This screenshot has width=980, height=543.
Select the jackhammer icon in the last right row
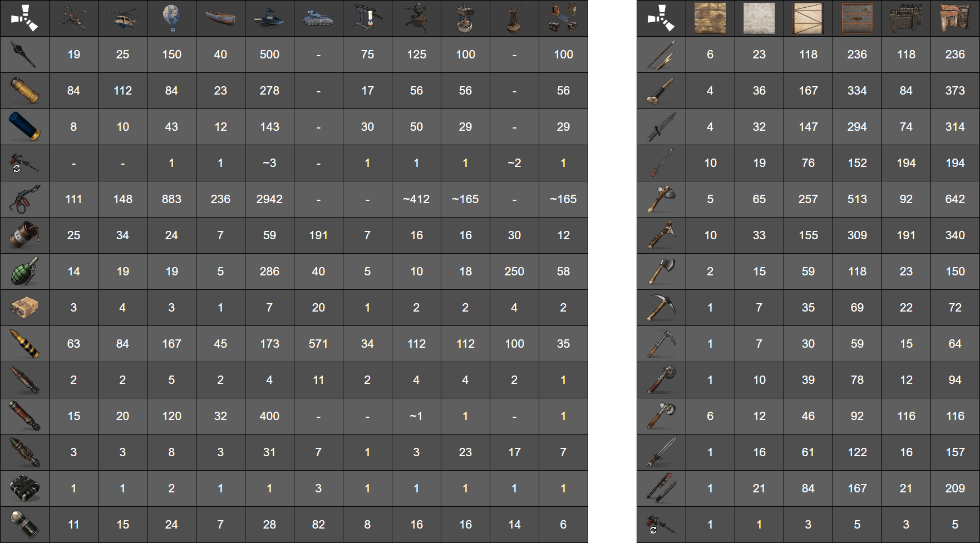pyautogui.click(x=661, y=525)
